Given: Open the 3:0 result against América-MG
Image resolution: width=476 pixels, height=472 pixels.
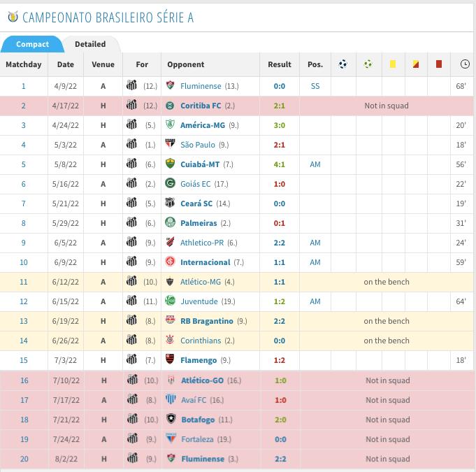Looking at the screenshot, I should (280, 125).
